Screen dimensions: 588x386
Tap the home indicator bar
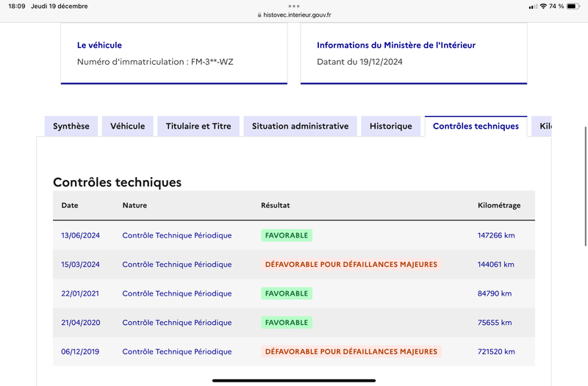coord(294,380)
